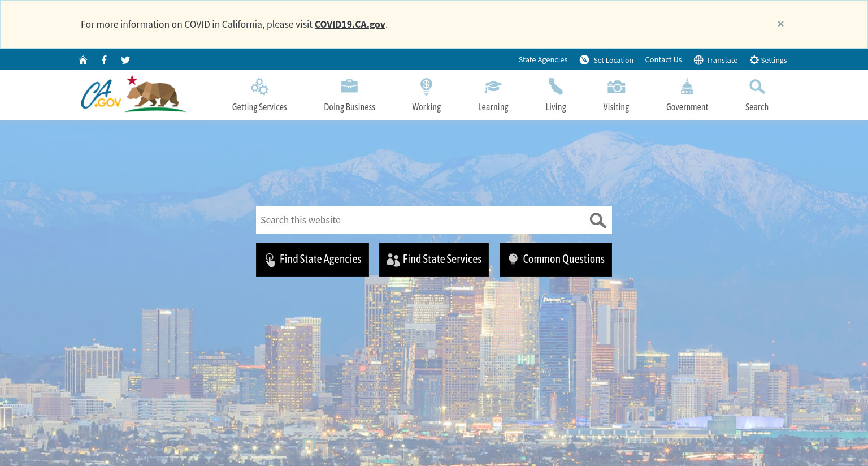Open the Facebook icon link
The height and width of the screenshot is (466, 868).
104,60
